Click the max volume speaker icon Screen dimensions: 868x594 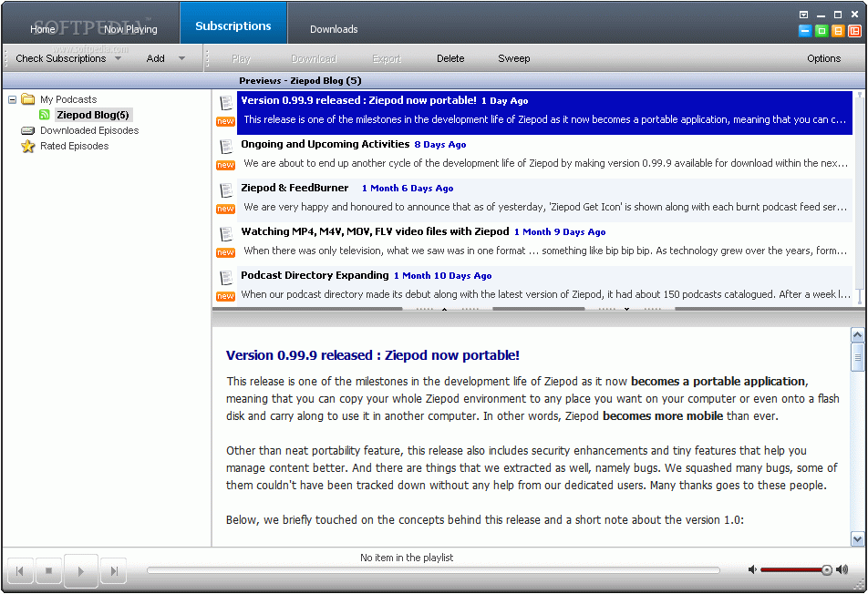842,569
